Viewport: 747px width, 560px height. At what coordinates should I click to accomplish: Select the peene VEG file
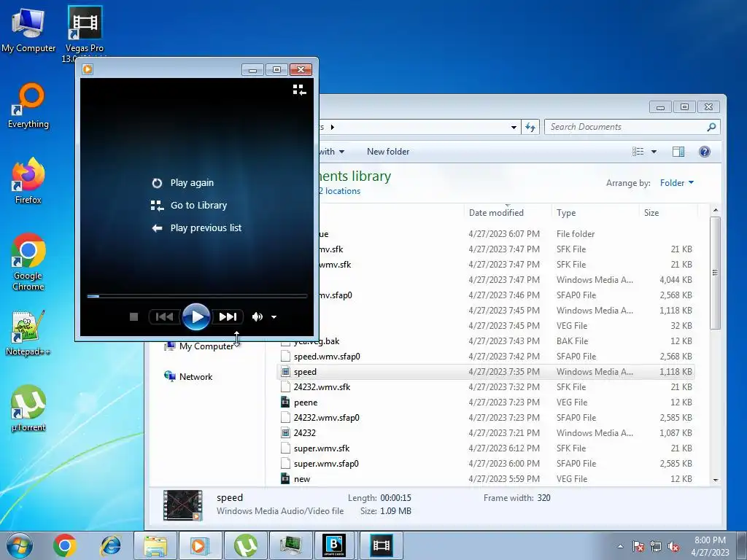pos(299,402)
